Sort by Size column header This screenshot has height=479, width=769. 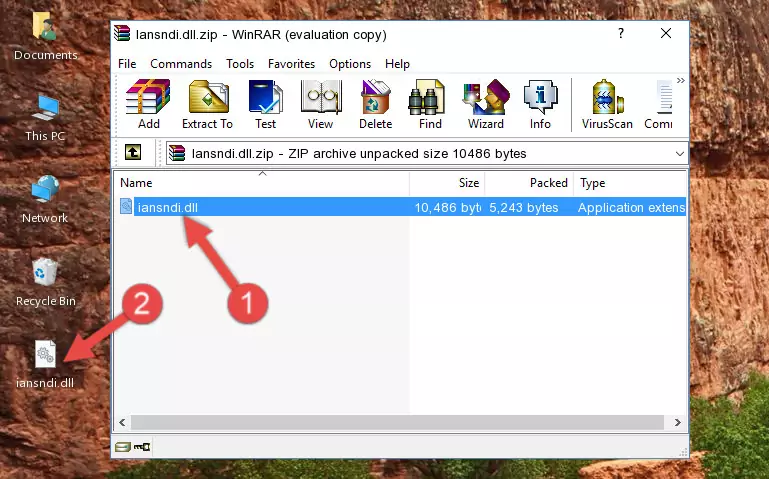pyautogui.click(x=447, y=183)
